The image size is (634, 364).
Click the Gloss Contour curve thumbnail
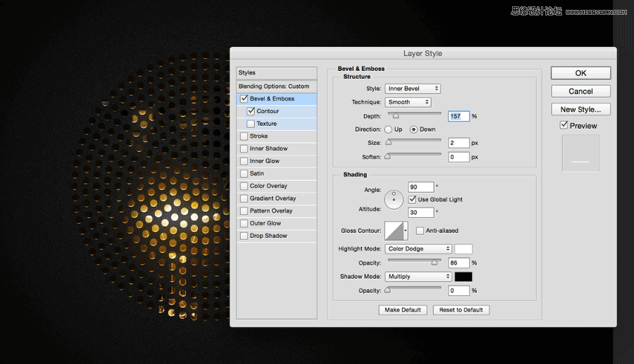point(396,230)
